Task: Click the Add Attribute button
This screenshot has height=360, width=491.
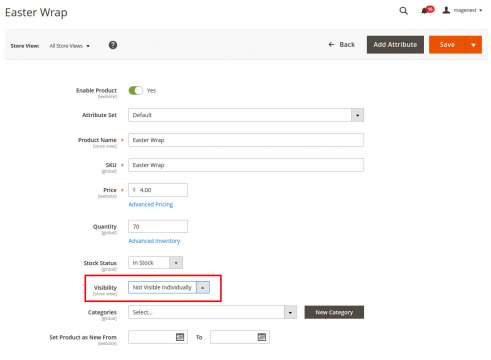Action: 395,45
